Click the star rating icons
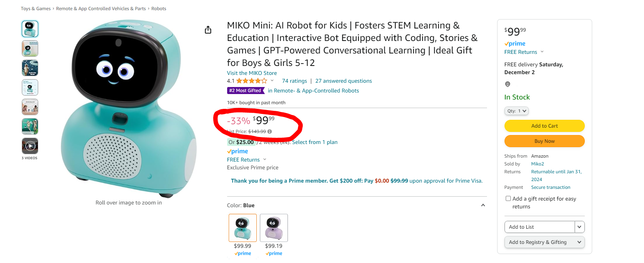Screen dimensions: 644x263 [x=252, y=81]
